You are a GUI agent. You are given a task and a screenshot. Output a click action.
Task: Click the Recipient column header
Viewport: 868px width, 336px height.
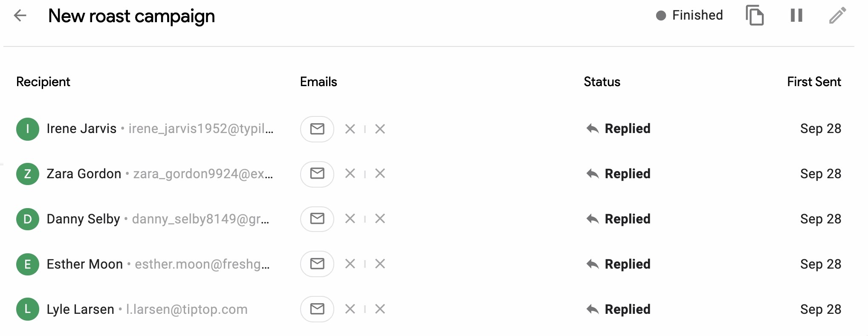43,82
